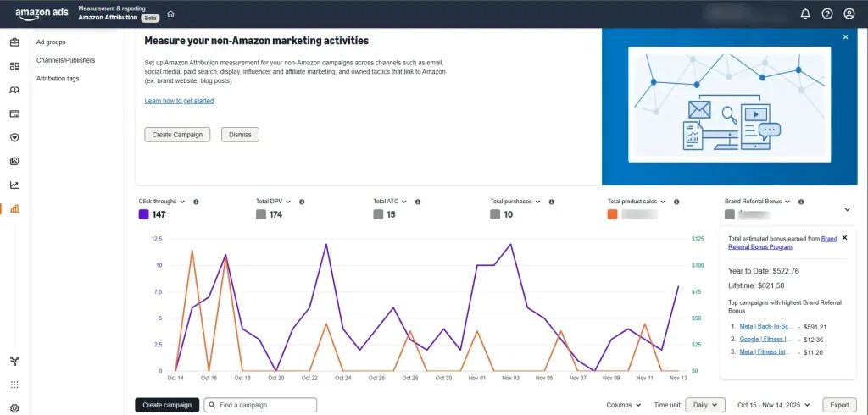
Task: Open the nine-dot apps grid icon
Action: tap(14, 385)
